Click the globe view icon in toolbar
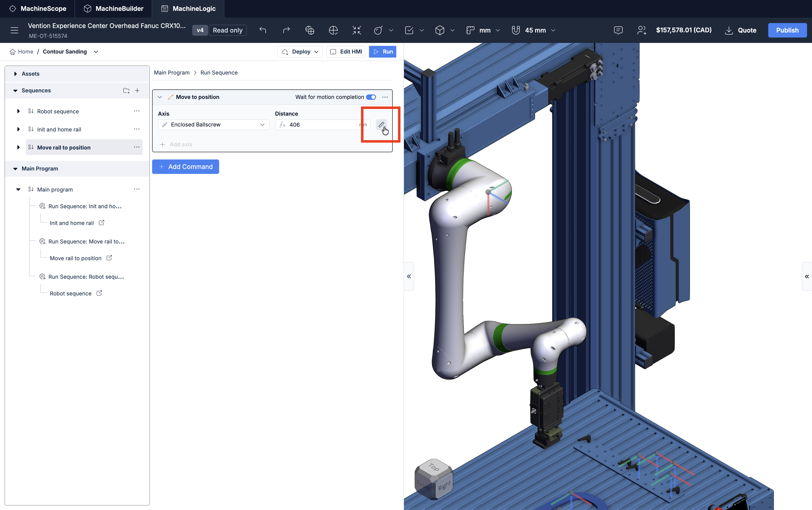Viewport: 812px width, 510px height. click(310, 30)
